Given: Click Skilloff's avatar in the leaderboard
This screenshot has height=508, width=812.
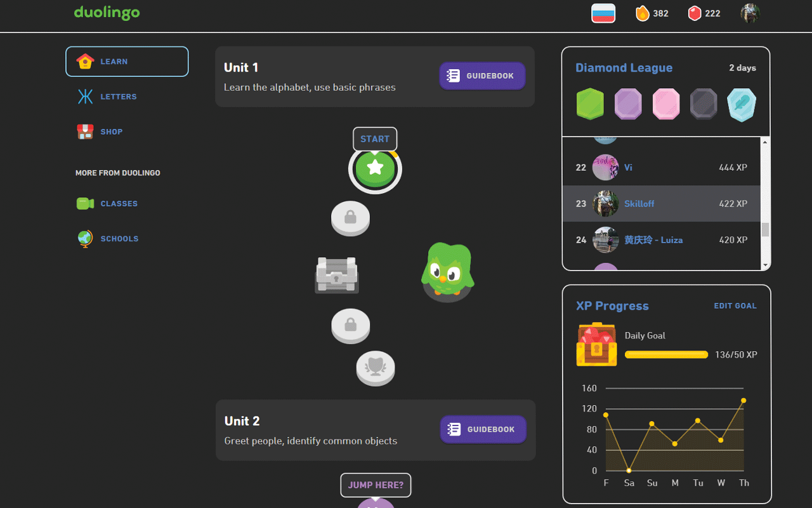Looking at the screenshot, I should [605, 204].
